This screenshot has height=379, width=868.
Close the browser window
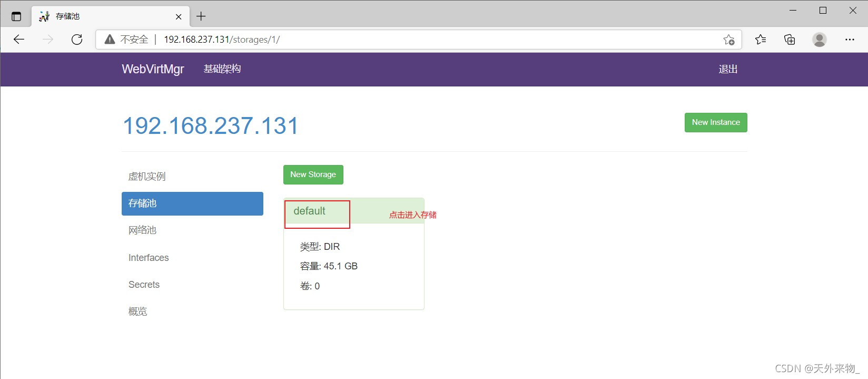pos(853,11)
